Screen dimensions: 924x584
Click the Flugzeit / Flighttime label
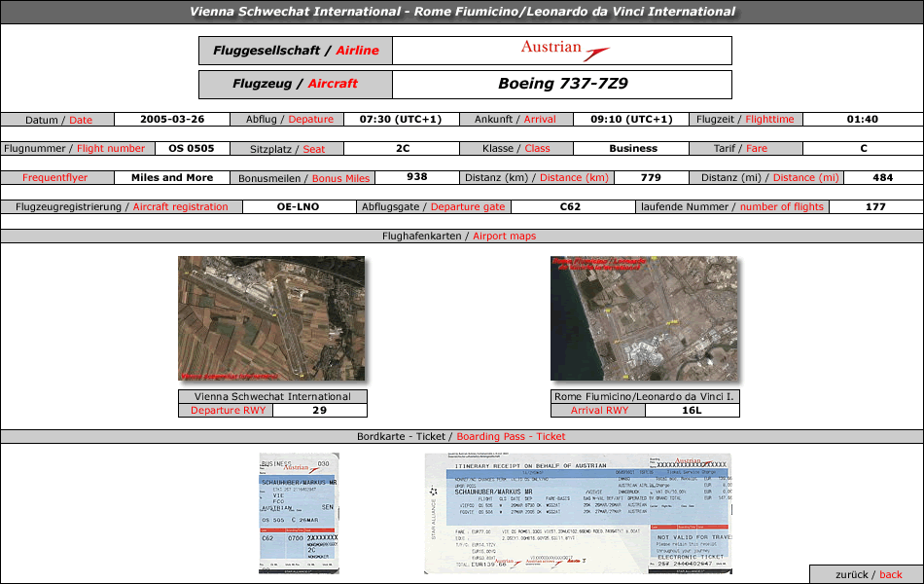(746, 119)
